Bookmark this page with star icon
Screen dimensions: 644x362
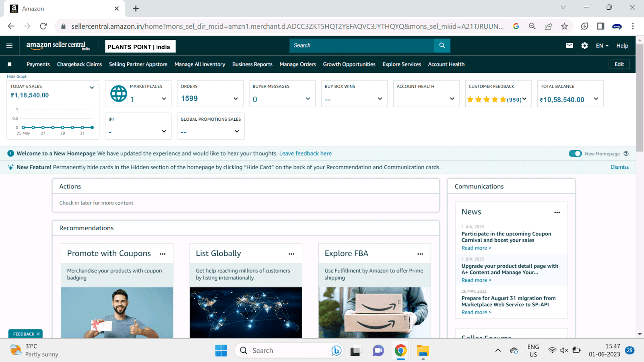click(x=564, y=26)
